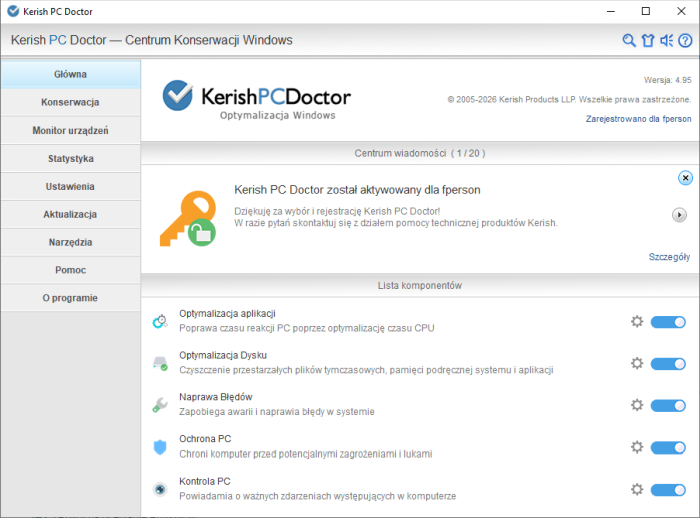Close the message center notification
The image size is (700, 518).
point(685,178)
